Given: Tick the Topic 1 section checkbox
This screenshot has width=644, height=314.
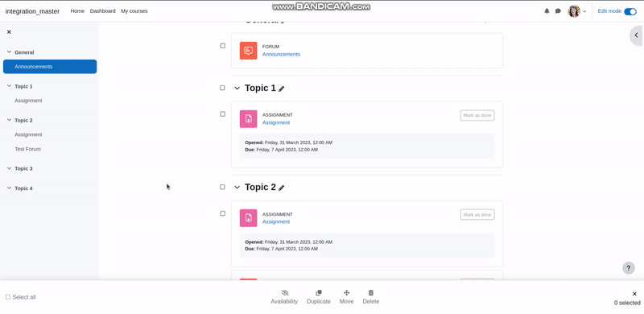Looking at the screenshot, I should (222, 88).
